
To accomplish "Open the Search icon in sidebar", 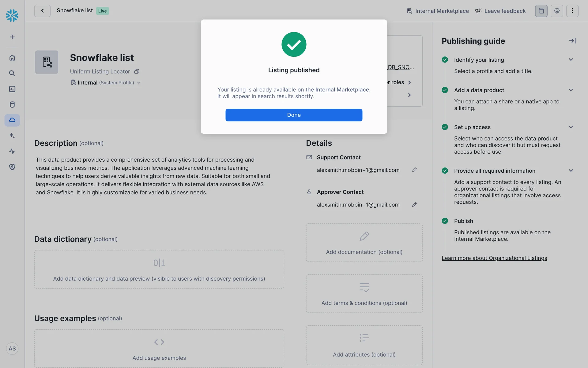I will (x=12, y=73).
